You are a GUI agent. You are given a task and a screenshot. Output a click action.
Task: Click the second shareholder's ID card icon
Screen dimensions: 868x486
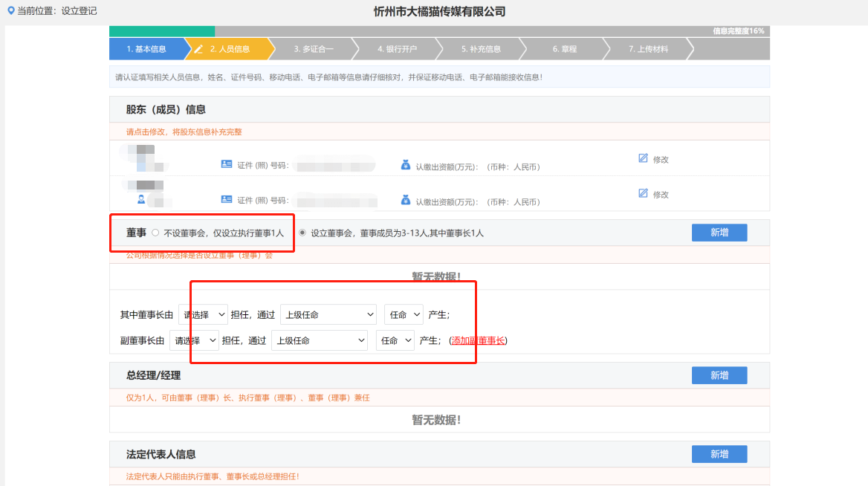click(x=227, y=199)
